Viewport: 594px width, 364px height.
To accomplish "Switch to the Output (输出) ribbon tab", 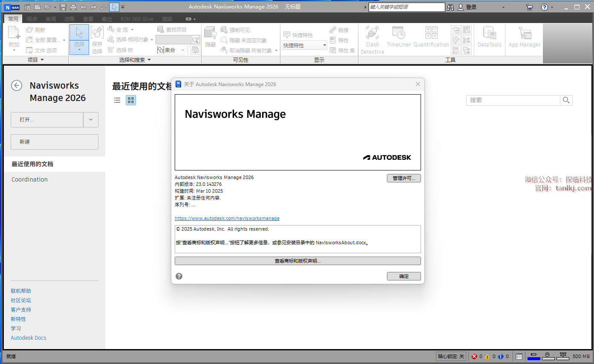I will click(x=107, y=19).
